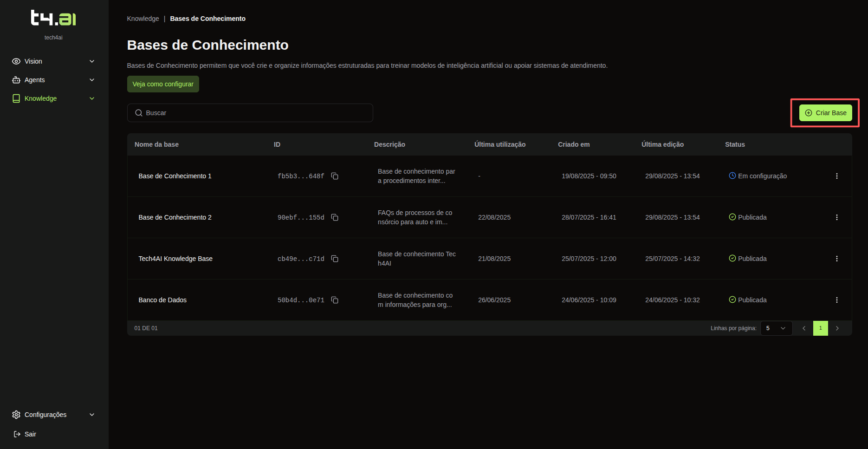Open the rows per page dropdown
The image size is (868, 449).
point(776,328)
